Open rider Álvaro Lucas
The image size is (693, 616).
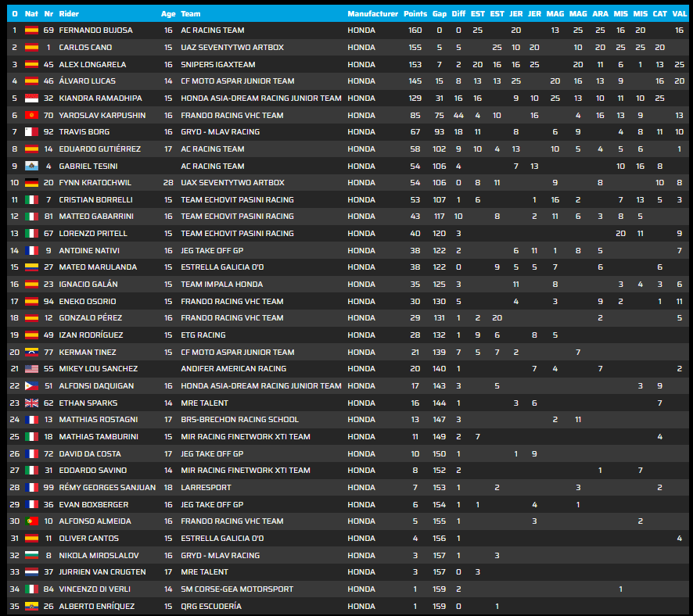(x=87, y=81)
